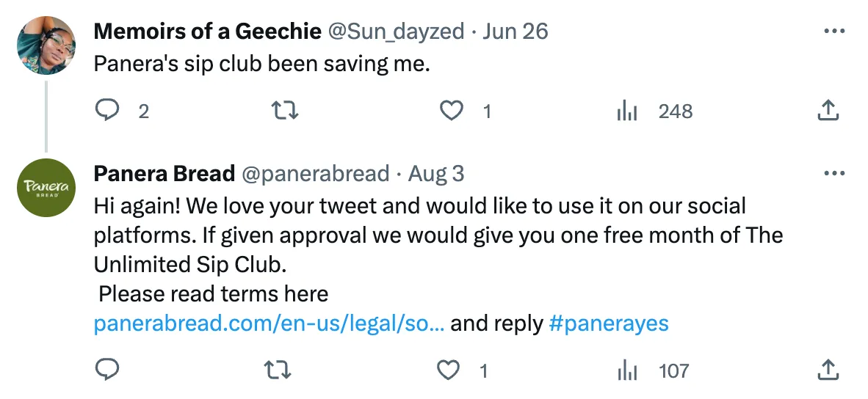Visit the @panerabread handle profile
This screenshot has height=399, width=868.
click(x=315, y=174)
